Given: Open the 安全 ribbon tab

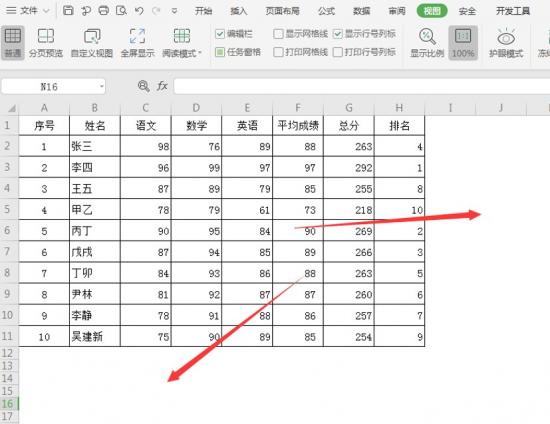Looking at the screenshot, I should point(467,11).
